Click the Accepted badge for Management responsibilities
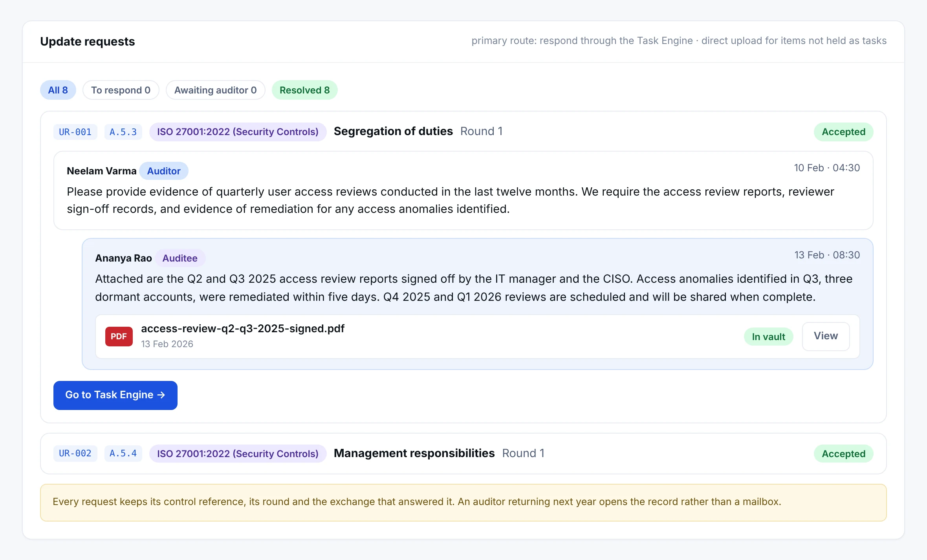This screenshot has height=560, width=927. coord(843,454)
